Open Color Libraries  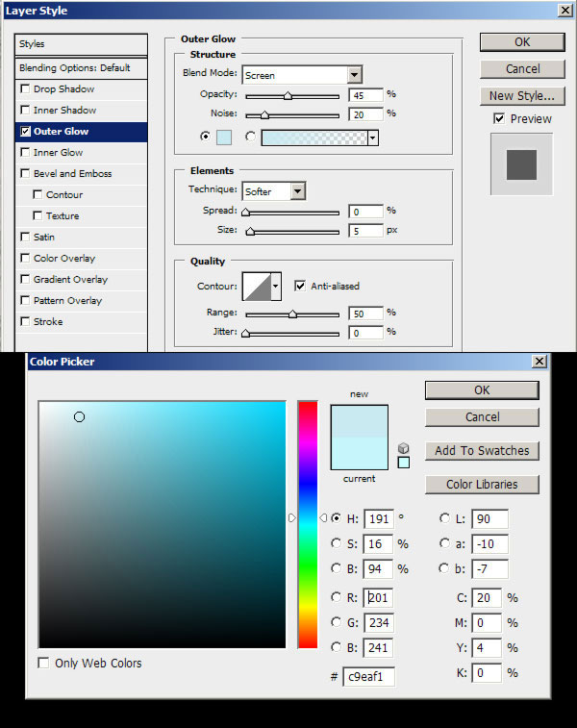[x=482, y=484]
